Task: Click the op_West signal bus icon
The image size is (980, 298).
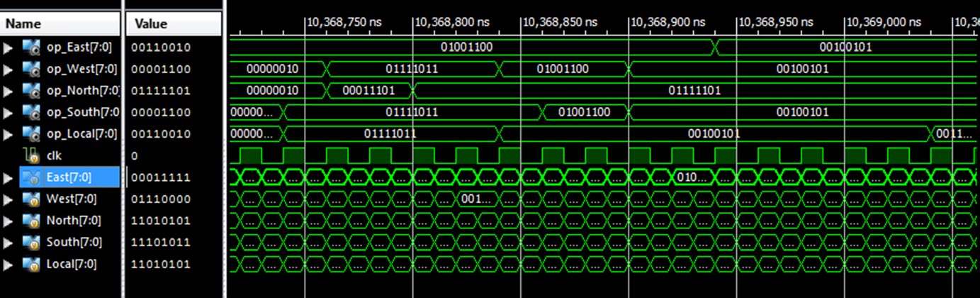Action: tap(30, 69)
